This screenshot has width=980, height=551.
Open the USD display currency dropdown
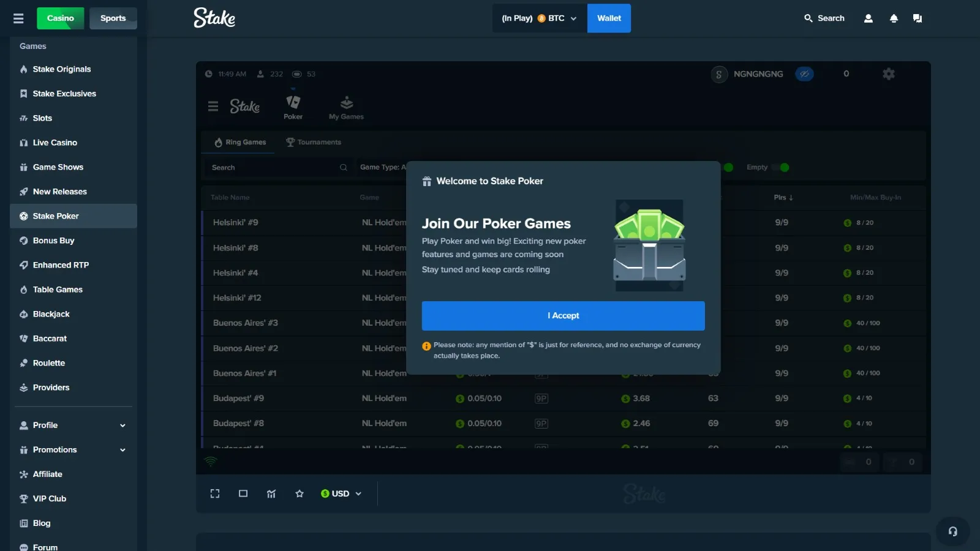(341, 493)
